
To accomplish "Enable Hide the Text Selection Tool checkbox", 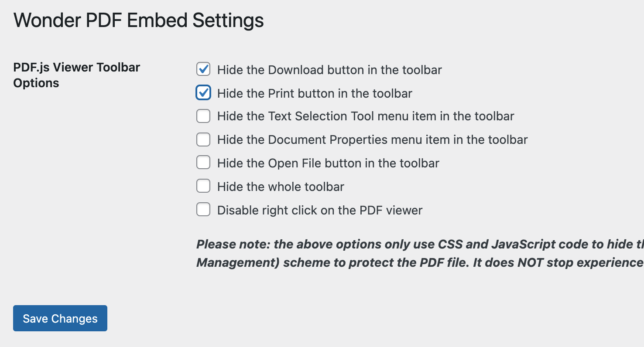I will [203, 116].
